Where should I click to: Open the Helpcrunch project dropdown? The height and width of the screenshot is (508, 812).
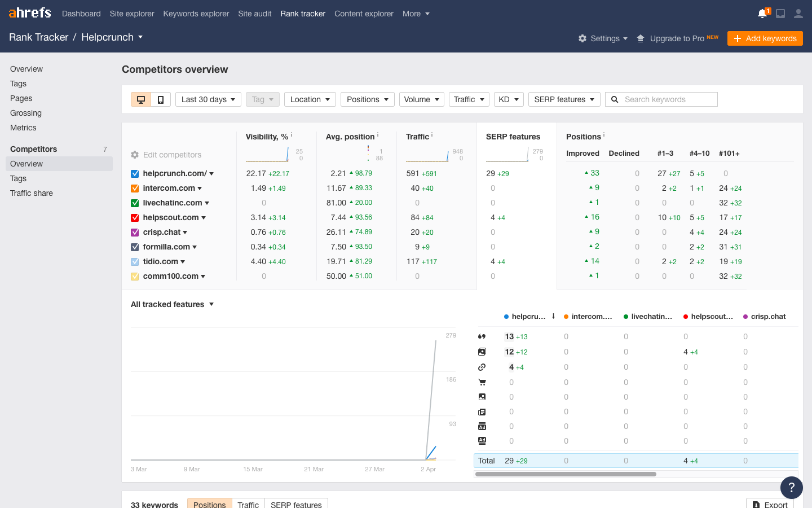pyautogui.click(x=112, y=37)
